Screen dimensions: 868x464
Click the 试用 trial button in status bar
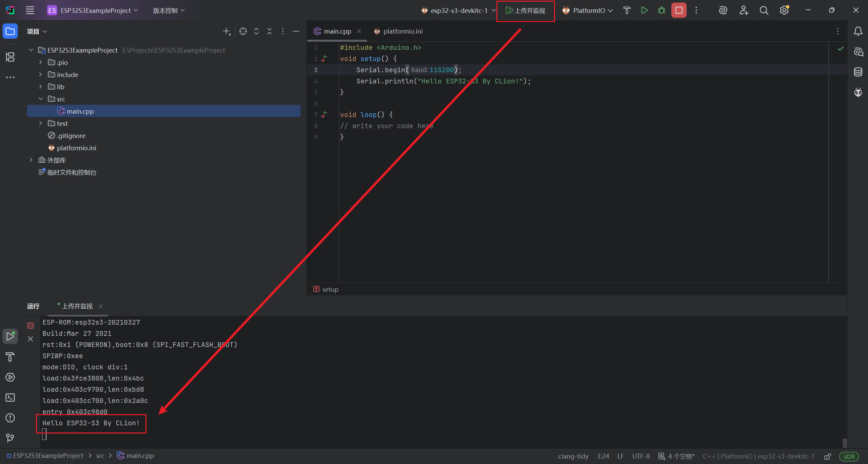(x=849, y=457)
